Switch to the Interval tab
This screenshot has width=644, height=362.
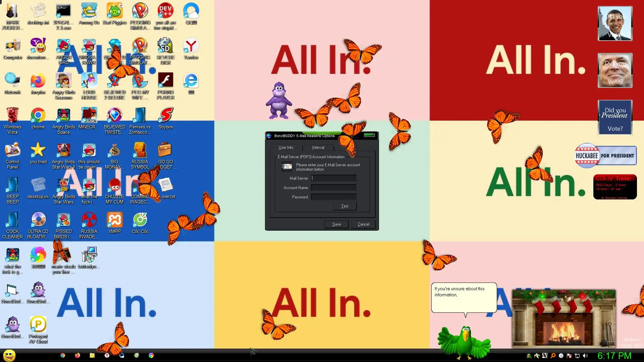tap(318, 147)
